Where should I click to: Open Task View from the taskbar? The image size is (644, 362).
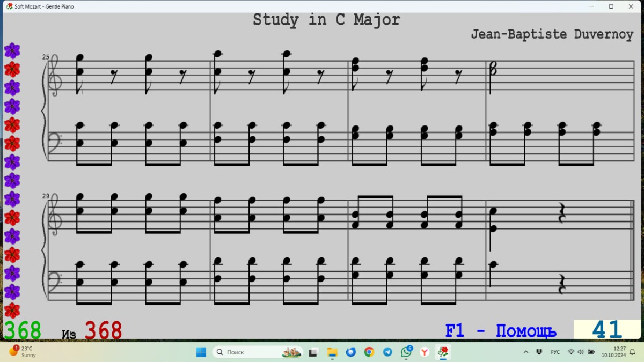pyautogui.click(x=313, y=352)
